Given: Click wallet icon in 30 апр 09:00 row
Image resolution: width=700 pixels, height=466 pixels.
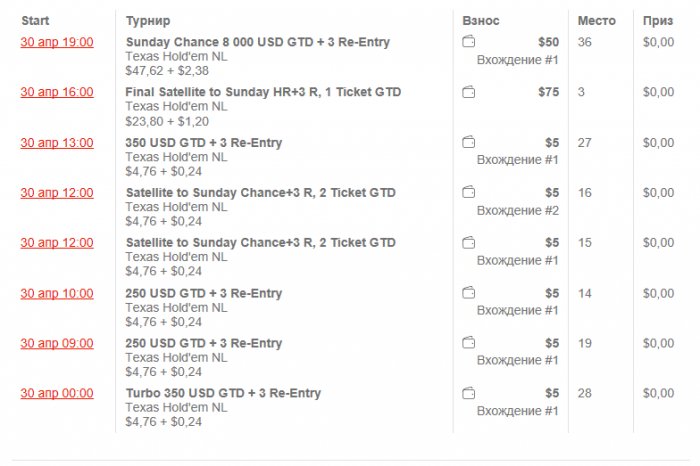Looking at the screenshot, I should tap(469, 343).
